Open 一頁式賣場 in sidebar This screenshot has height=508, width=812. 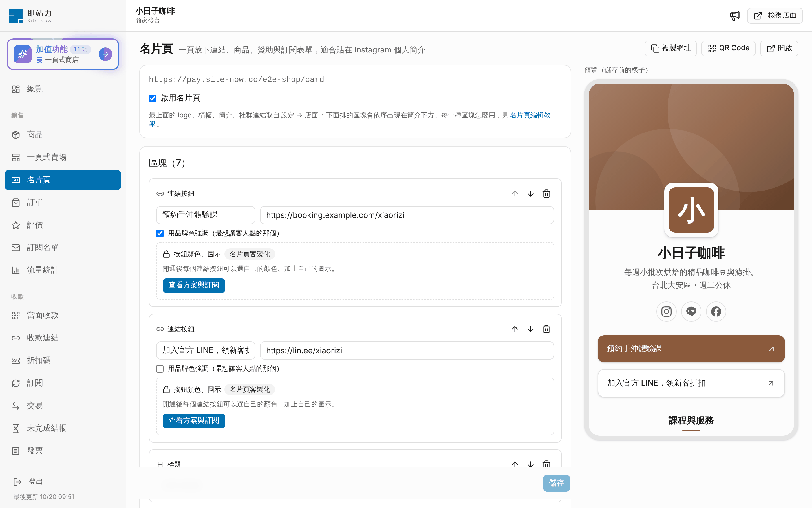(x=63, y=157)
